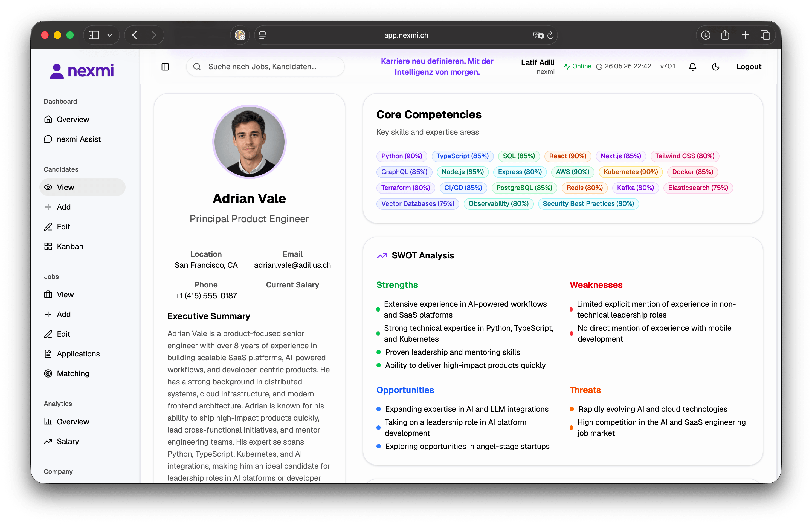The height and width of the screenshot is (524, 812).
Task: Open a new browser tab
Action: click(x=745, y=35)
